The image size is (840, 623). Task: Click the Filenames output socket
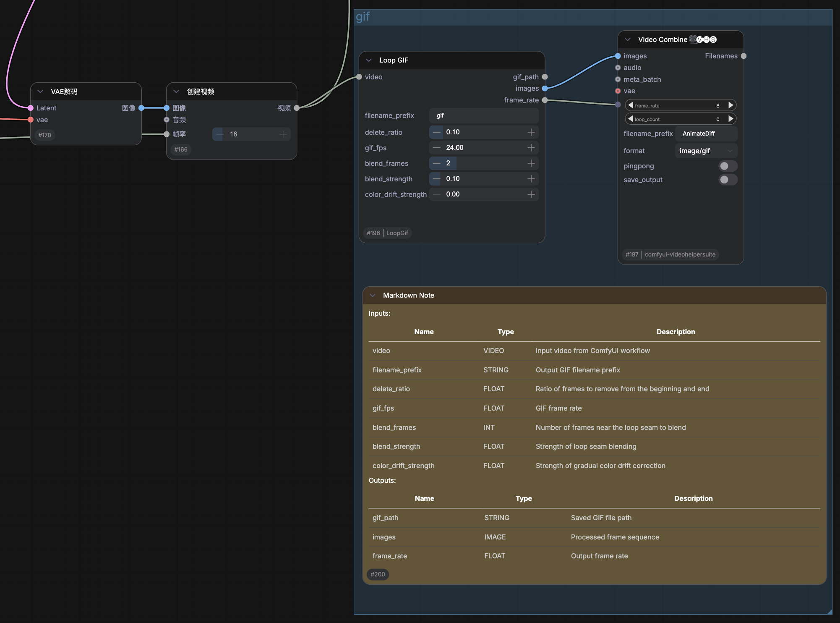pos(743,56)
